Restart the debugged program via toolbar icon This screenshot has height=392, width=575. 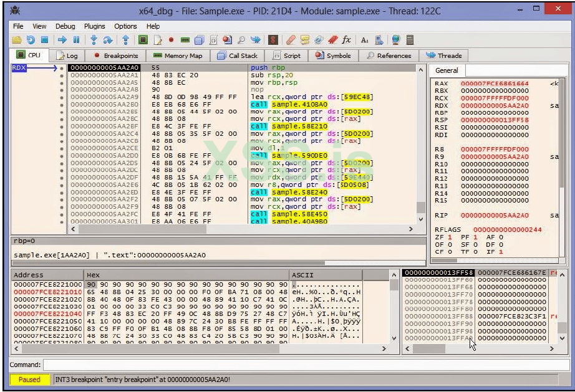tap(31, 40)
